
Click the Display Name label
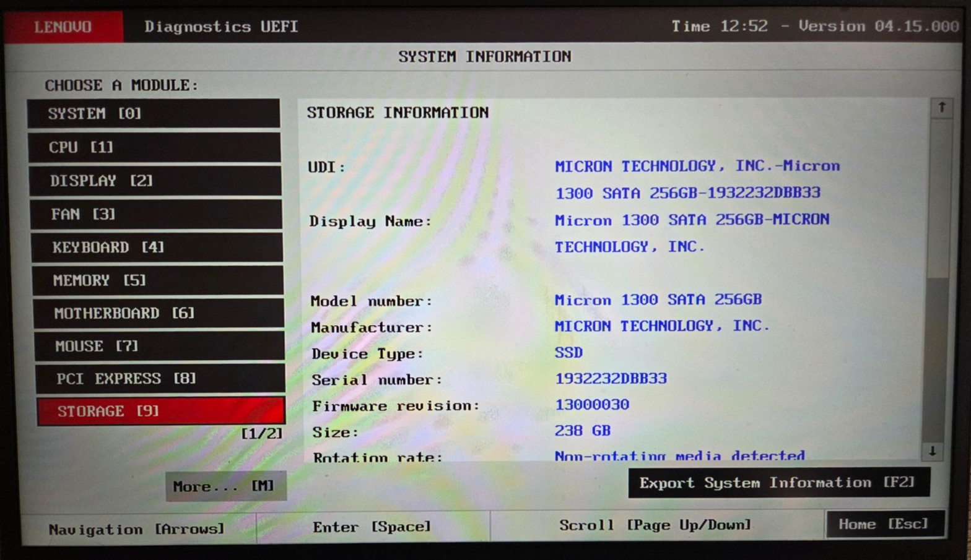point(370,222)
